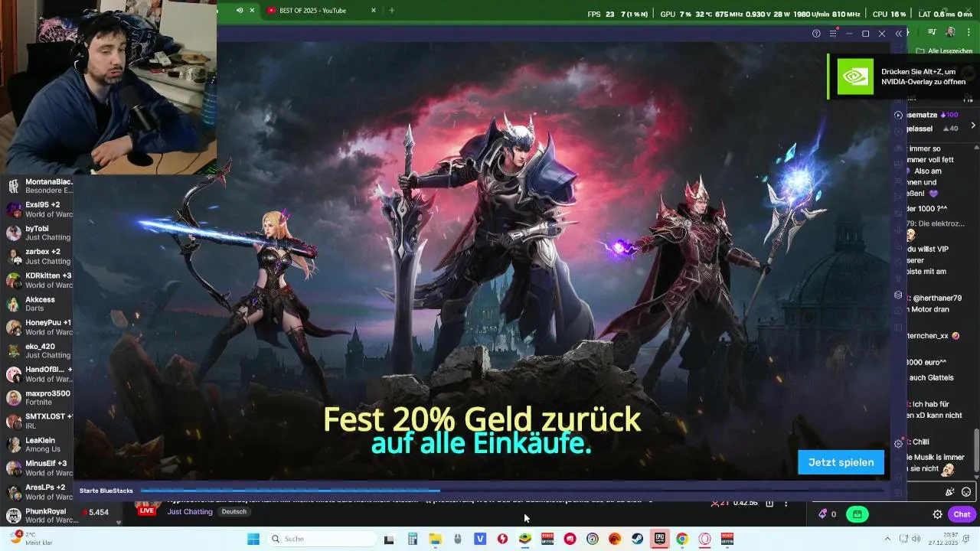Click the Just Chatting category link

(x=190, y=512)
